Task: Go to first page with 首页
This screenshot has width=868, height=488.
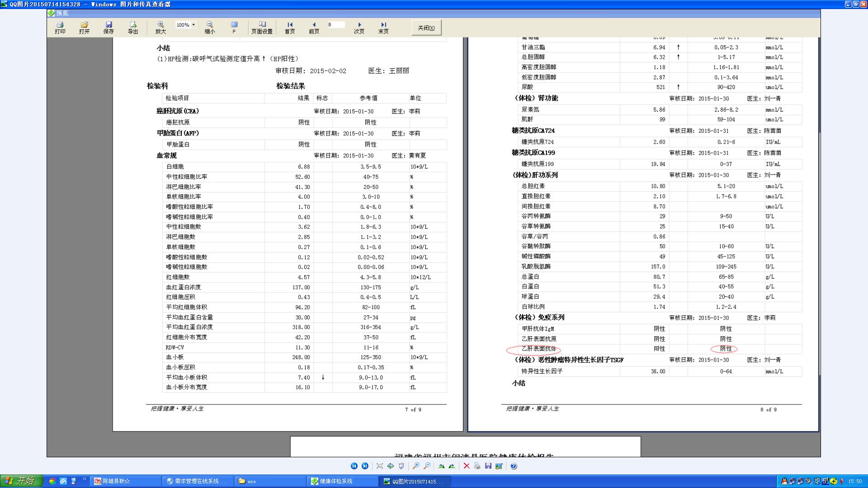Action: 290,28
